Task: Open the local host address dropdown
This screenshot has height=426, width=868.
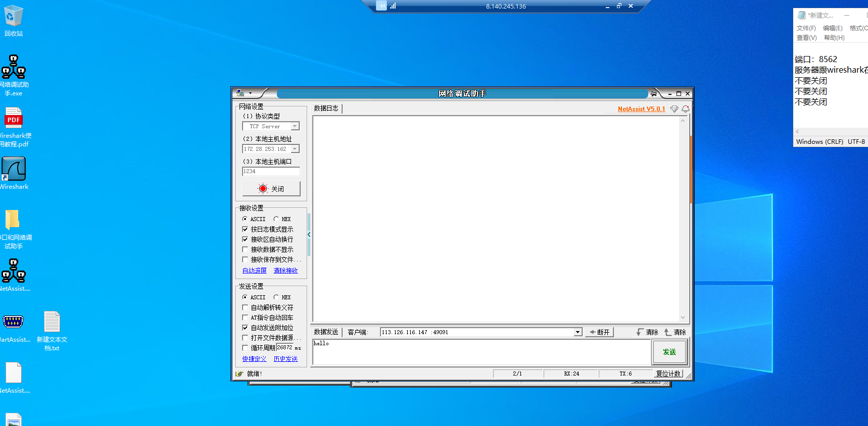Action: pyautogui.click(x=295, y=149)
